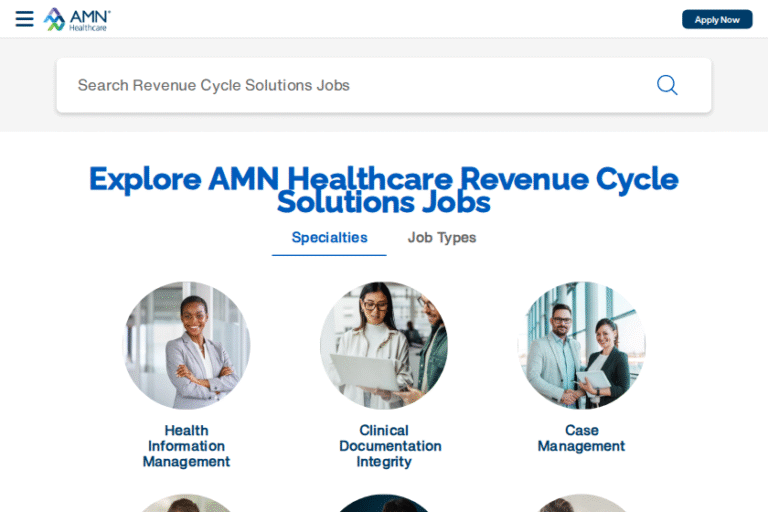The height and width of the screenshot is (512, 768).
Task: Click the small Healthcare text under AMN
Action: (87, 28)
